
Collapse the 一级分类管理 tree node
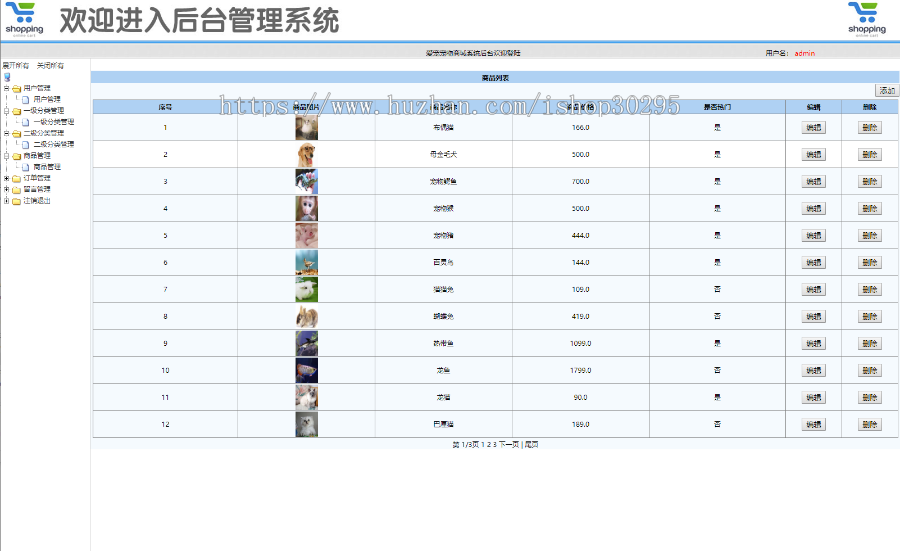click(6, 111)
